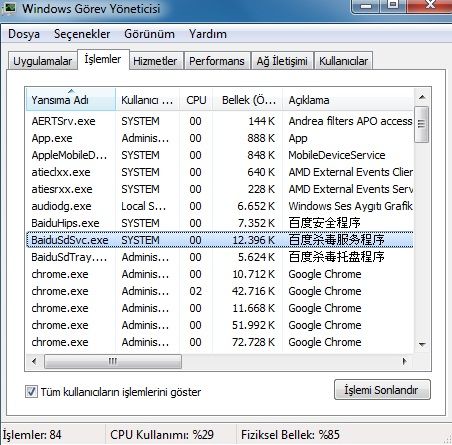Maximize the Task Manager window
Image resolution: width=452 pixels, height=445 pixels.
(393, 5)
